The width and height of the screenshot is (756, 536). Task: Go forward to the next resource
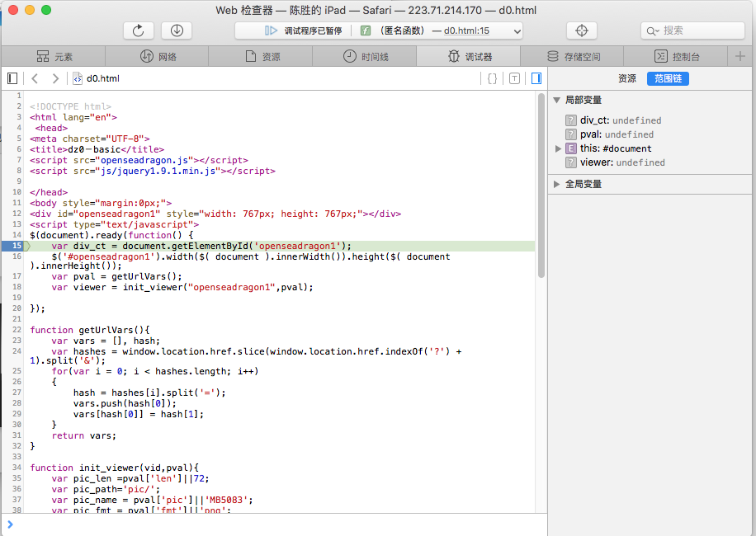55,78
